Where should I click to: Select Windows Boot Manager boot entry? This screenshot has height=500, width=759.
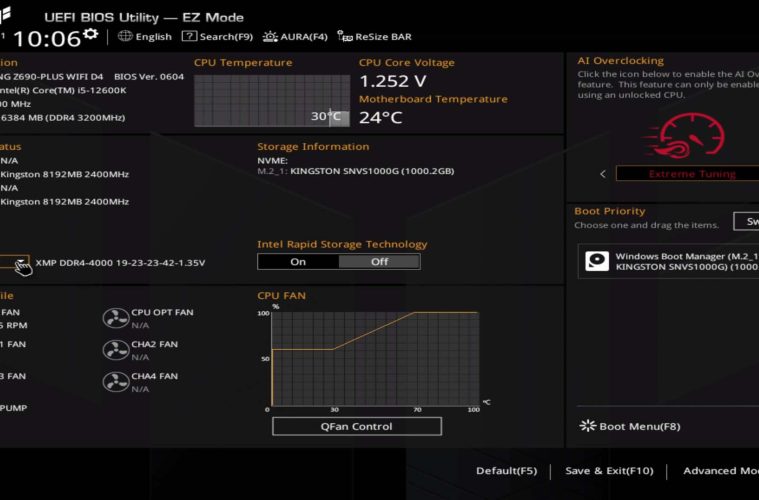[x=668, y=261]
